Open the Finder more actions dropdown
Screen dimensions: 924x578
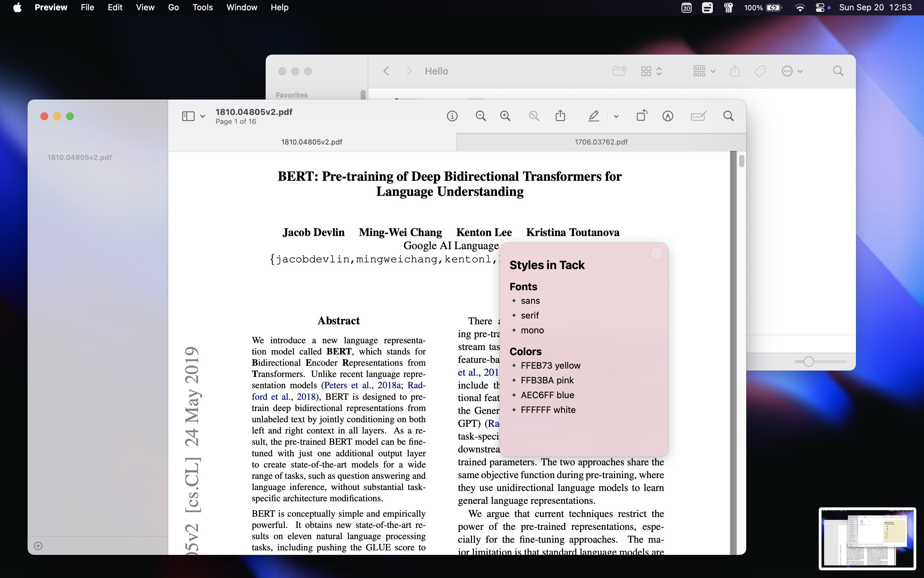click(792, 71)
